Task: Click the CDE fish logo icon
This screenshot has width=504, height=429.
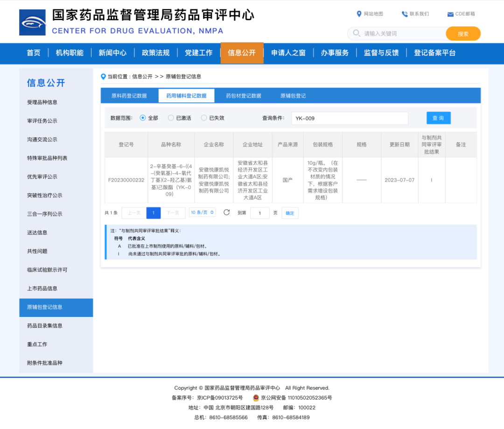Action: click(x=32, y=22)
